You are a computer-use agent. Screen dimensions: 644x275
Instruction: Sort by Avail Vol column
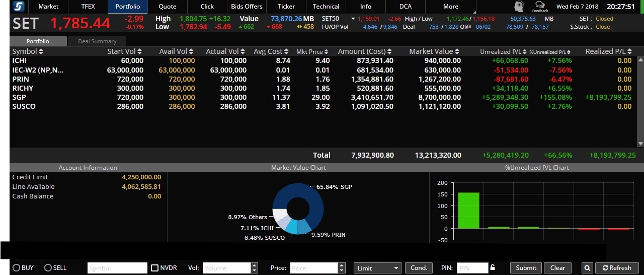pyautogui.click(x=191, y=52)
